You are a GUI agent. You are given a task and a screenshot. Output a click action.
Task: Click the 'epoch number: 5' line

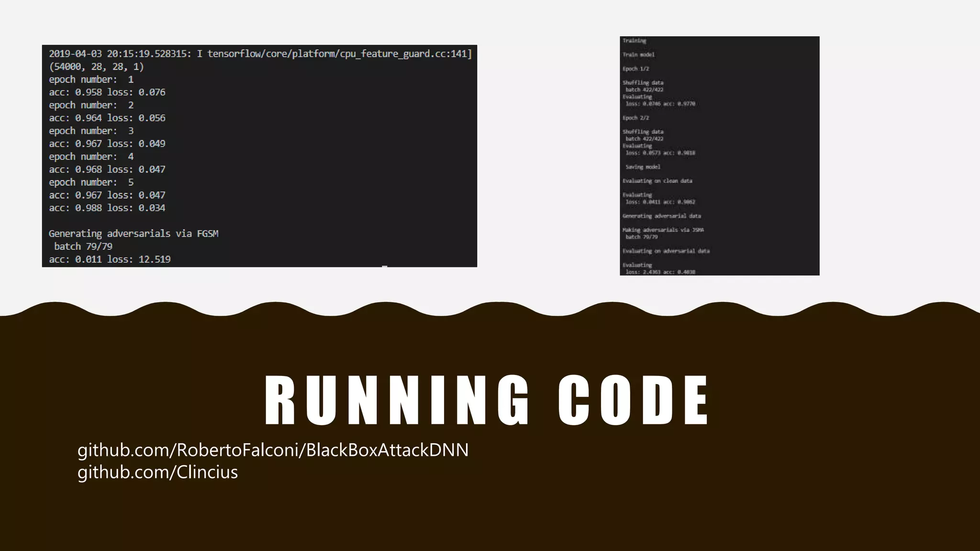click(91, 183)
